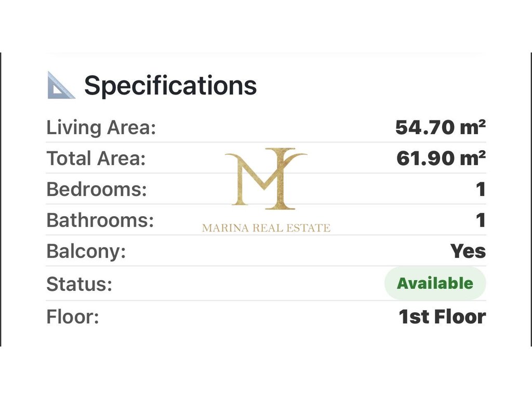Click the Living Area label
The image size is (532, 399).
(101, 128)
